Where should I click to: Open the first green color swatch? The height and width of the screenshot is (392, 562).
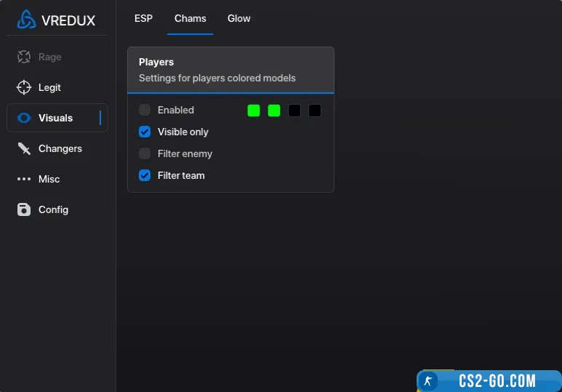(x=254, y=111)
